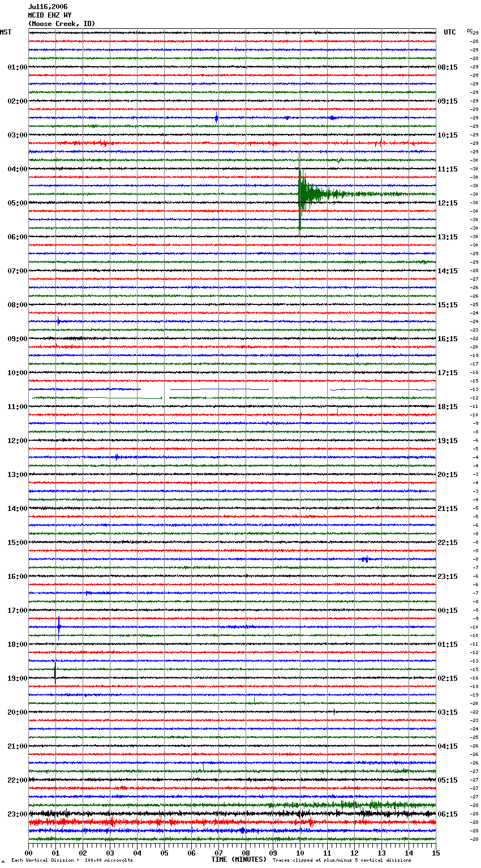The image size is (481, 868).
Task: Click the location label (Moose Creek, ID)
Action: [x=62, y=24]
